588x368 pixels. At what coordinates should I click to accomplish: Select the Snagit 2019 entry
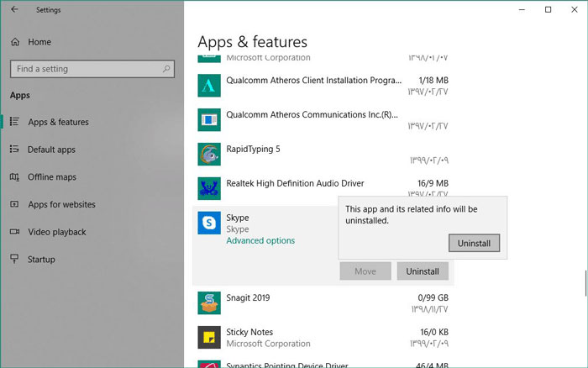click(x=323, y=302)
